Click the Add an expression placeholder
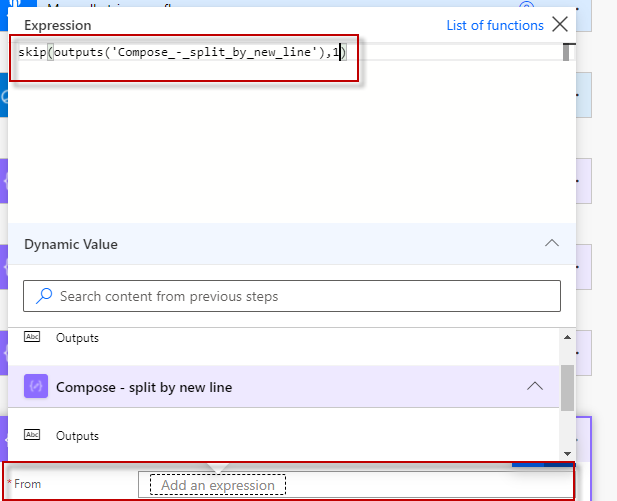Image resolution: width=617 pixels, height=501 pixels. click(218, 485)
